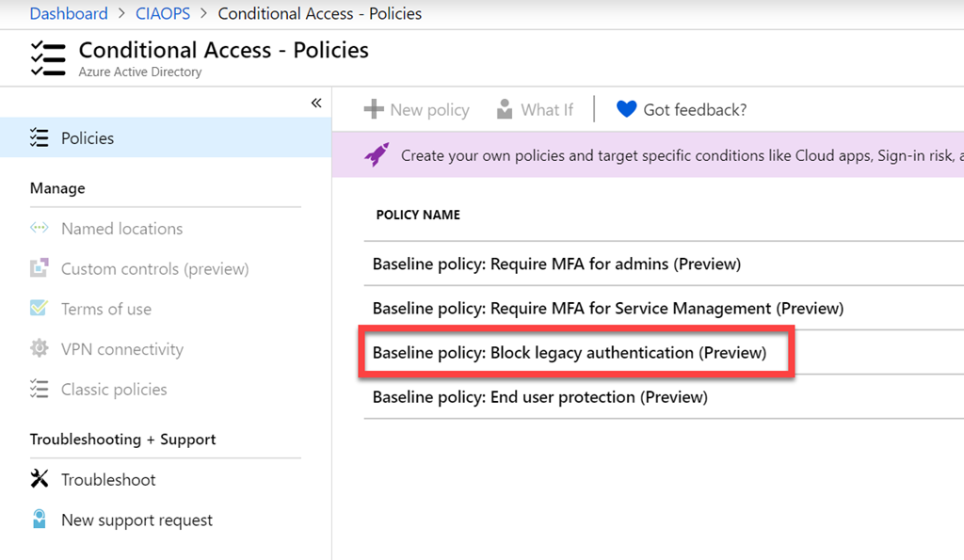Sort by the Policy Name column header
964x560 pixels.
(418, 215)
